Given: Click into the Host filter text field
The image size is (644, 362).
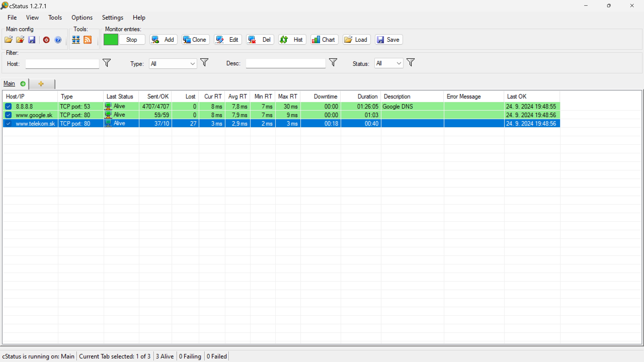Looking at the screenshot, I should point(62,64).
